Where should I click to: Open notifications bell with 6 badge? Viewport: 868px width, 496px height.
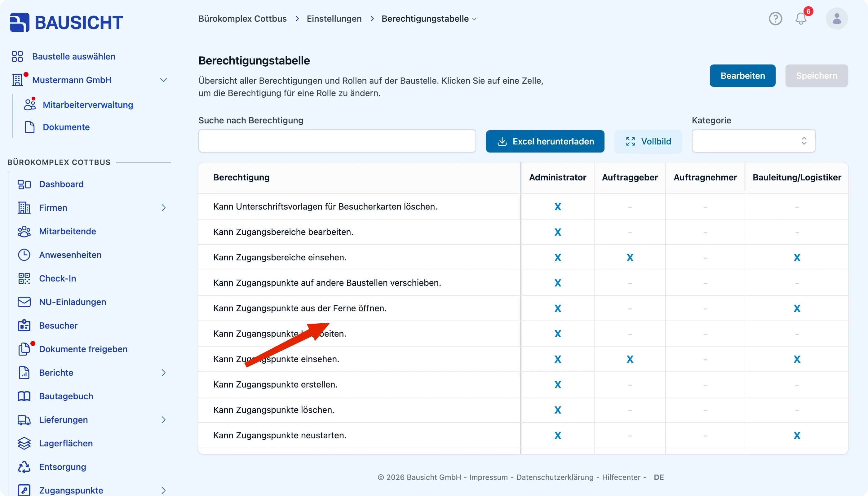coord(801,18)
